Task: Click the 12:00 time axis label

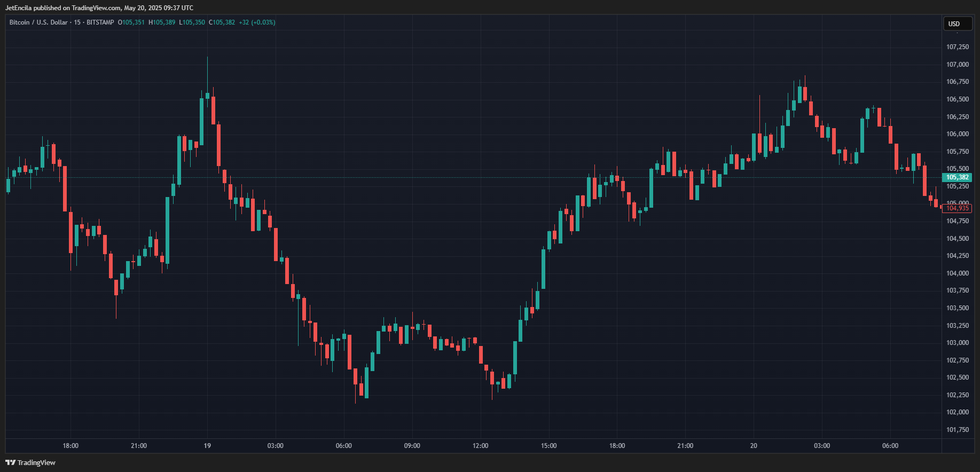Action: tap(480, 446)
